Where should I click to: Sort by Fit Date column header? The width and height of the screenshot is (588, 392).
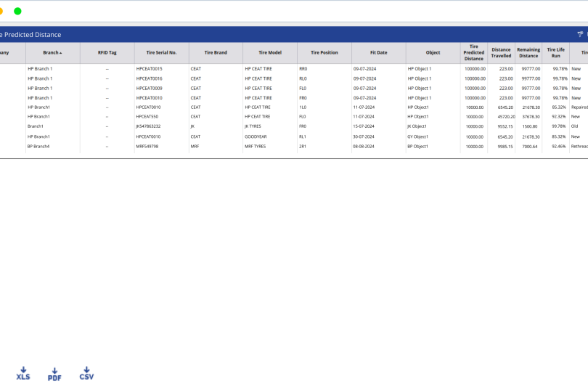click(378, 53)
